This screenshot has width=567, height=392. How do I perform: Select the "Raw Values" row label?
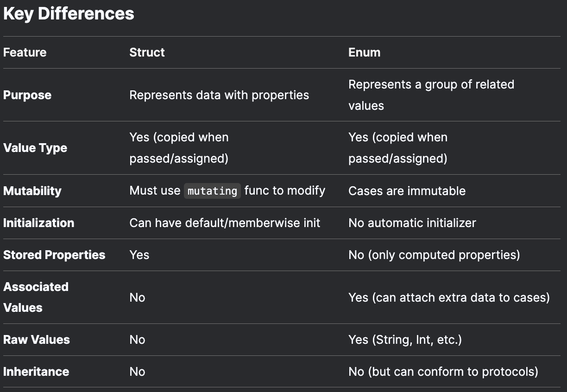37,340
